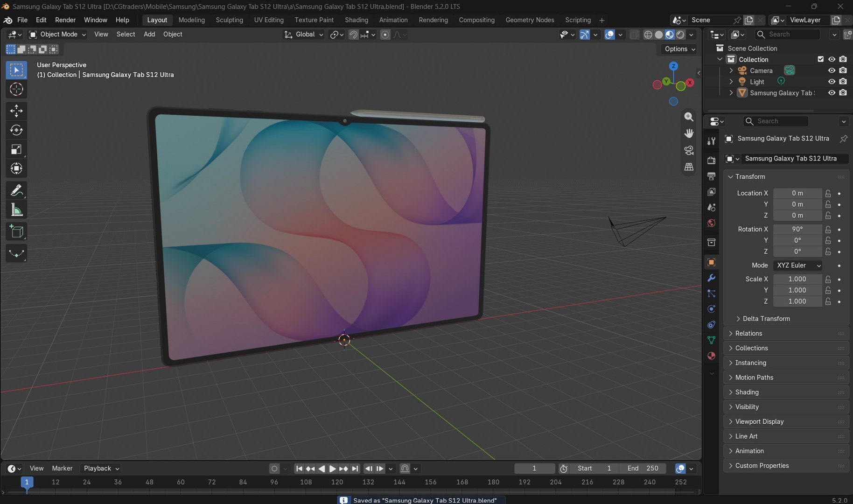The image size is (853, 504).
Task: Open the Material properties tab icon
Action: click(x=711, y=356)
